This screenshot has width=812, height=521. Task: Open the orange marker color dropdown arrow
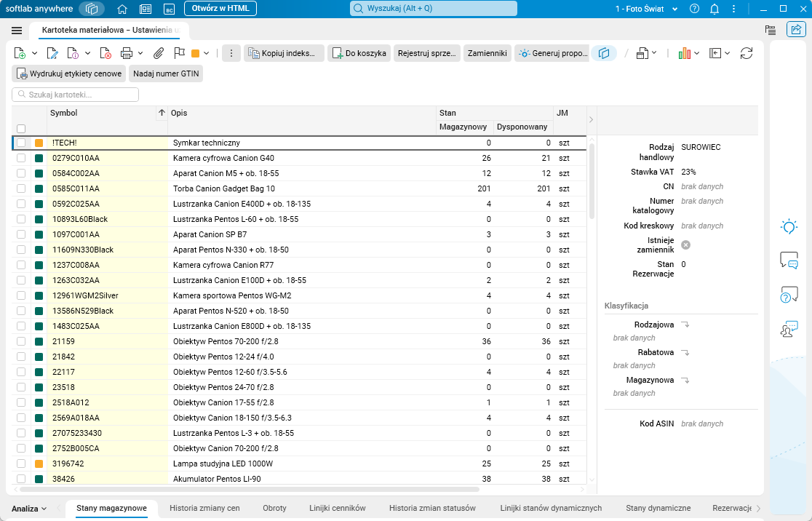pyautogui.click(x=206, y=53)
